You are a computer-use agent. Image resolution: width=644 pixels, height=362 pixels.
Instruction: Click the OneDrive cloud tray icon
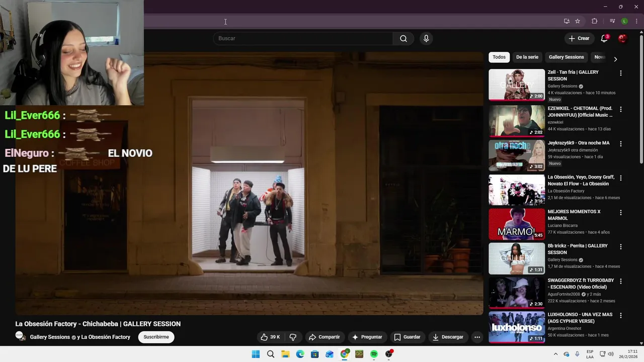coord(567,354)
